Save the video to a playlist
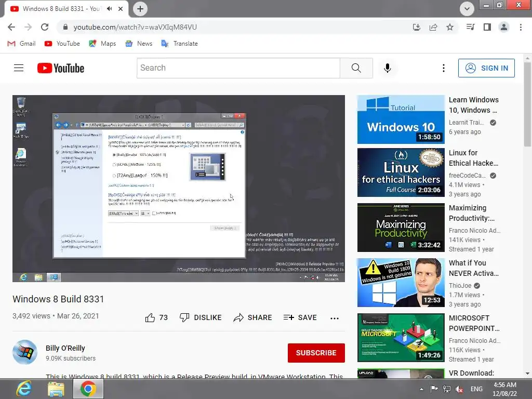This screenshot has width=532, height=399. click(x=300, y=317)
